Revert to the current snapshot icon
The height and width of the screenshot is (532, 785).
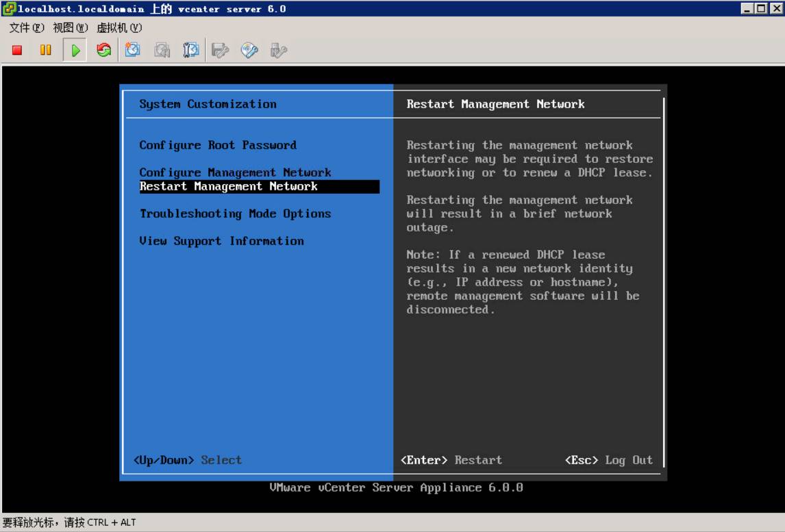pos(162,50)
